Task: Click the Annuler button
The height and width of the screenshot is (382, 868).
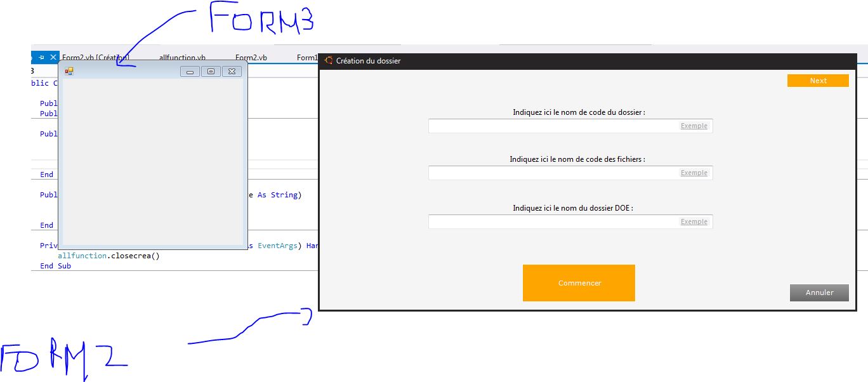Action: pyautogui.click(x=819, y=293)
